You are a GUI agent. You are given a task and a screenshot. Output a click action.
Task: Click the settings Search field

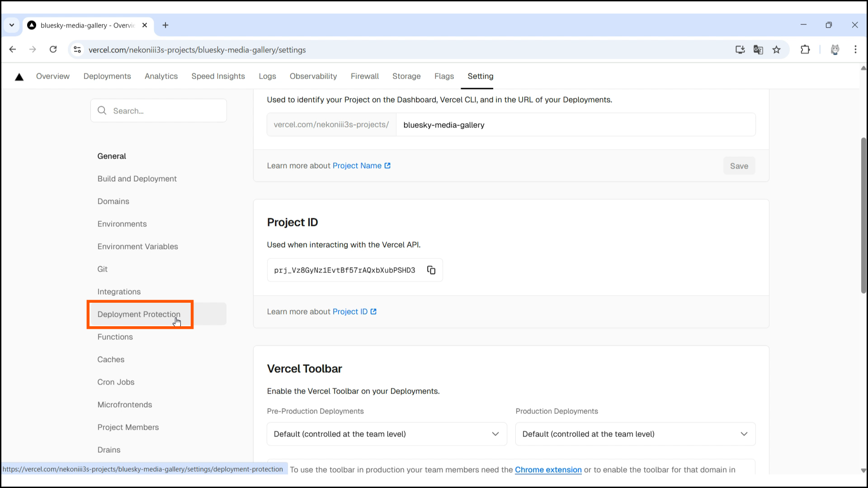(163, 111)
